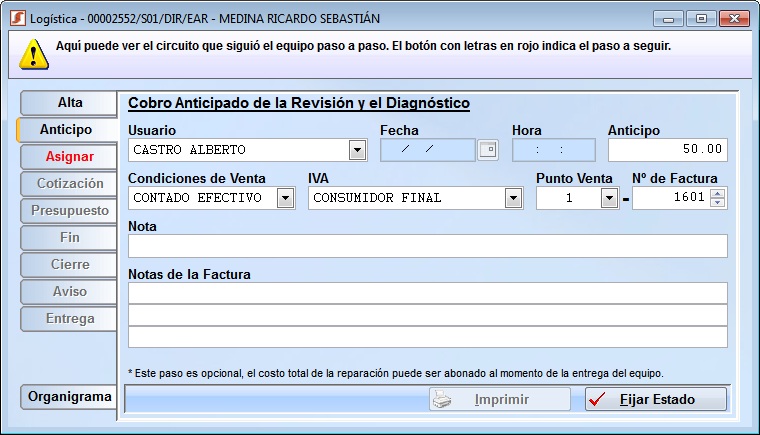The image size is (760, 435).
Task: Click in the Nota text field
Action: [427, 246]
